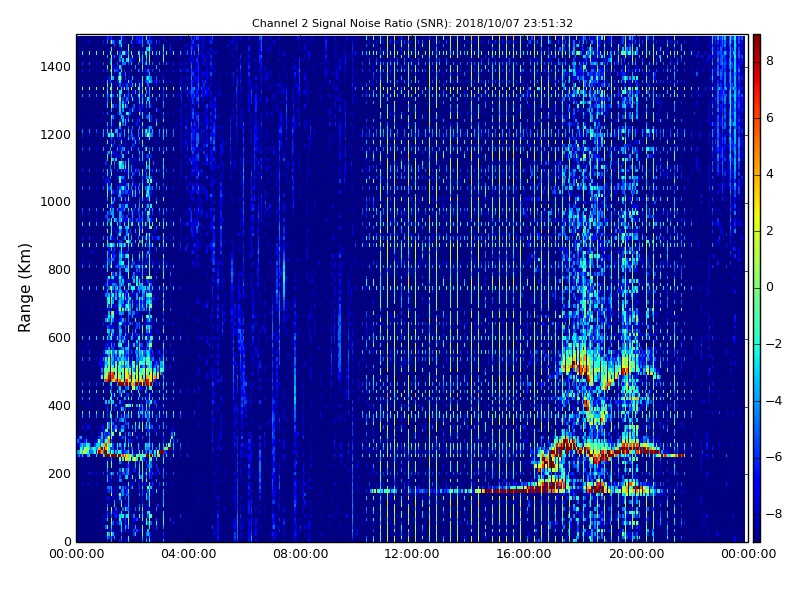
Task: Click the 200 range tick label
Action: [59, 473]
